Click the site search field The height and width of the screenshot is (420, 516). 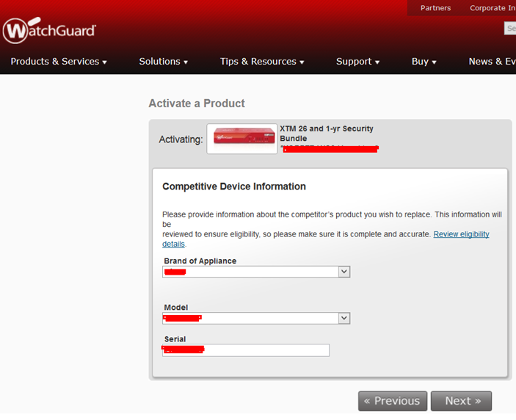coord(510,29)
